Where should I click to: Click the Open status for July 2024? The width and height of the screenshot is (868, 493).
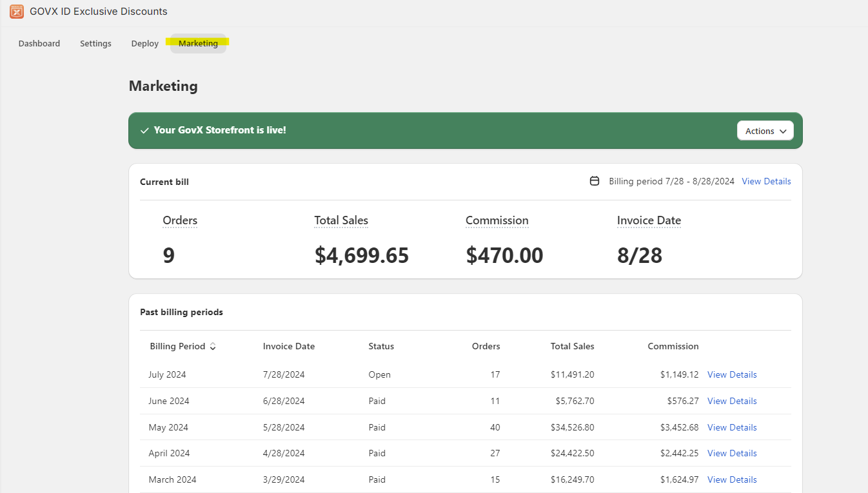click(380, 375)
